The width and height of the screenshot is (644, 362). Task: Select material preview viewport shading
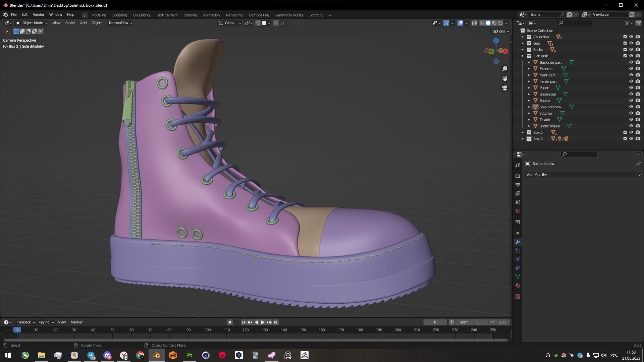[494, 23]
